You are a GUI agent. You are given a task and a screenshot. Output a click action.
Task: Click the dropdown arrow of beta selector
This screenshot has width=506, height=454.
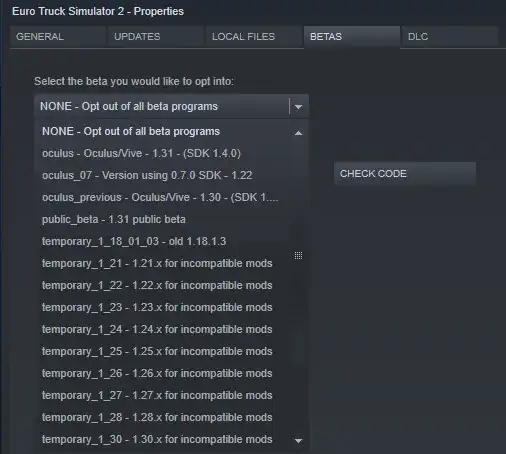tap(299, 107)
